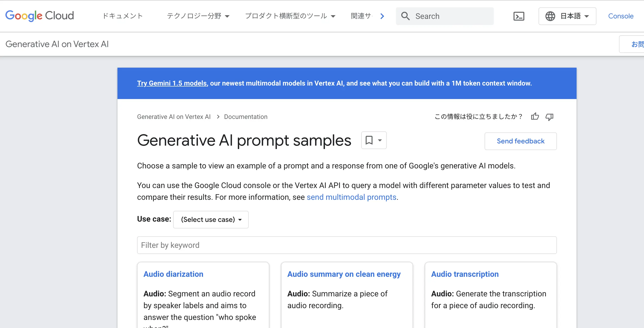The width and height of the screenshot is (644, 328).
Task: Click the Generative AI on Vertex AI breadcrumb
Action: (174, 117)
